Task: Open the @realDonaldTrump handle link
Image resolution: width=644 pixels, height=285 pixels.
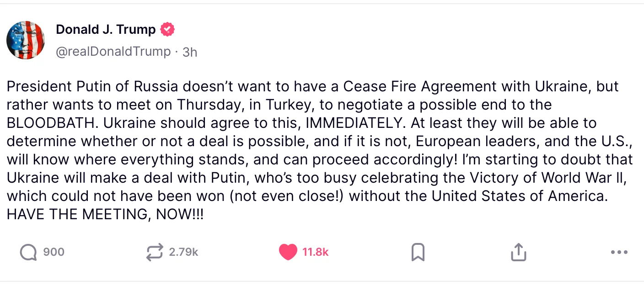Action: click(x=113, y=52)
